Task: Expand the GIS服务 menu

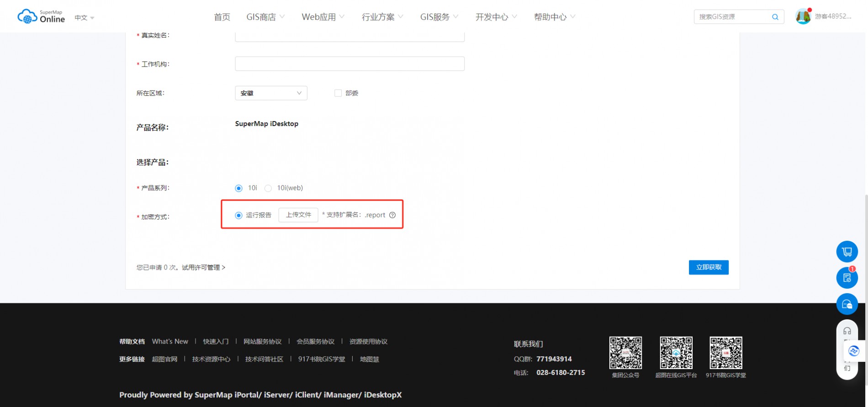Action: (x=439, y=17)
